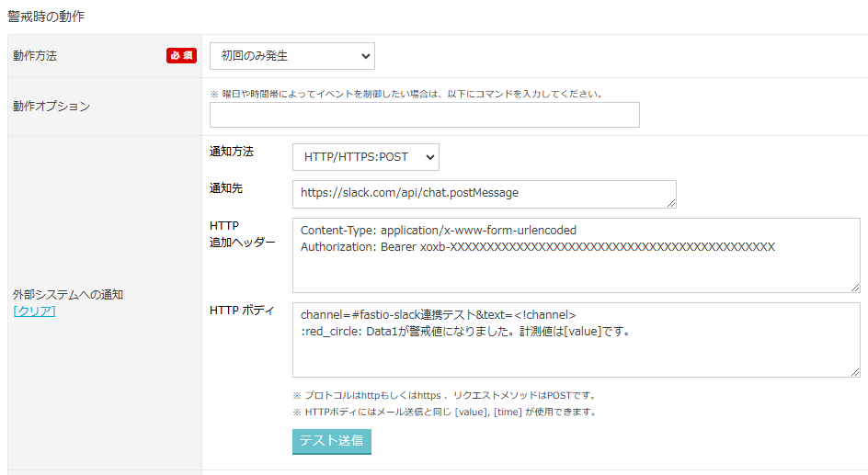868x475 pixels.
Task: Click the channel=#fastio-slack連携テスト body line
Action: pyautogui.click(x=439, y=314)
